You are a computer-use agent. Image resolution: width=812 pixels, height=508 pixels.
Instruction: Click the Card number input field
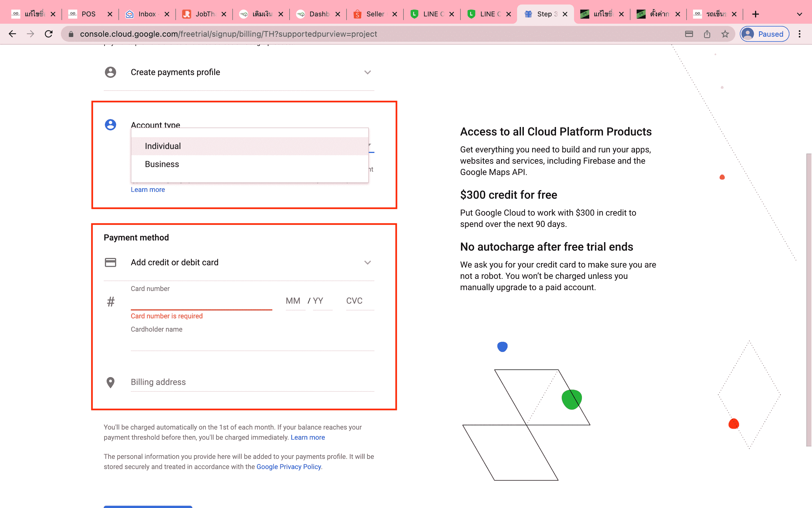pos(201,301)
